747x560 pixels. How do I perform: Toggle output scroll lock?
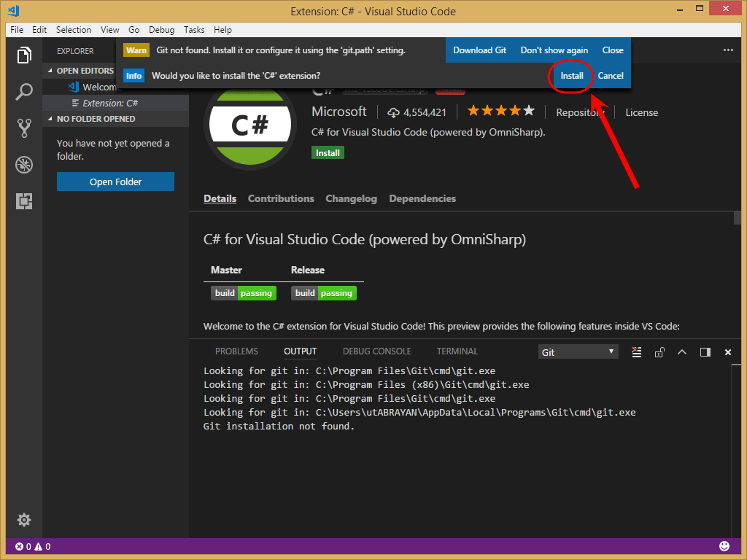(659, 352)
